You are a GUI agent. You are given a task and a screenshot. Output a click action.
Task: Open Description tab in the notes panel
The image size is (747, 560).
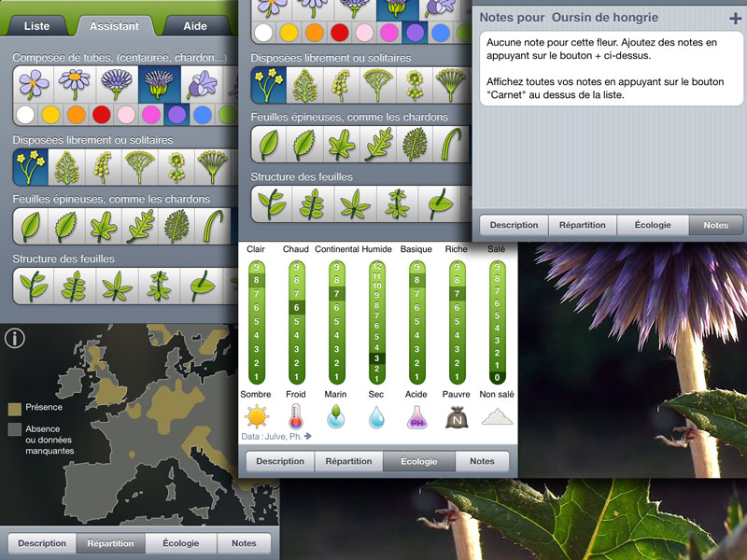click(514, 225)
